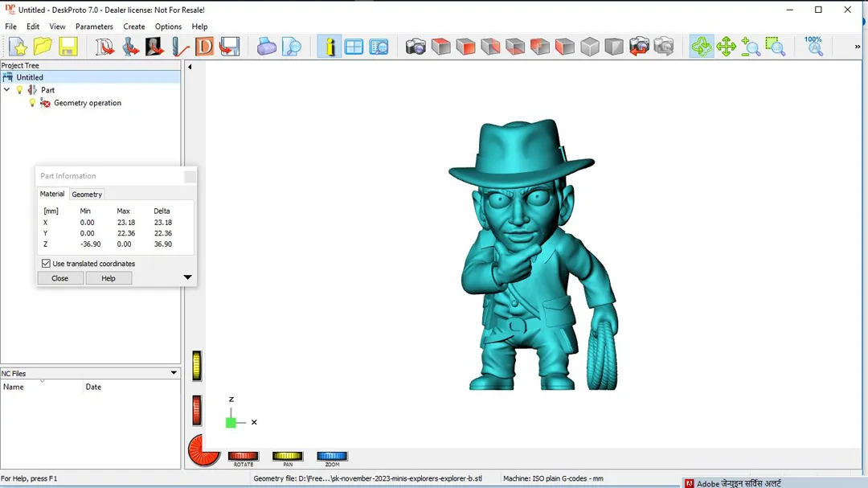Toggle Geometry operation visibility light bulb

pyautogui.click(x=32, y=102)
